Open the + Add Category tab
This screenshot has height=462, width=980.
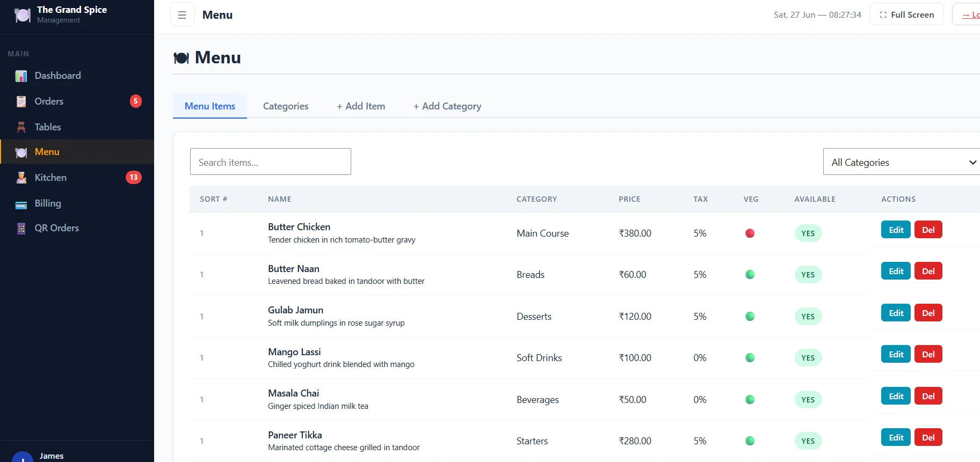pos(447,106)
